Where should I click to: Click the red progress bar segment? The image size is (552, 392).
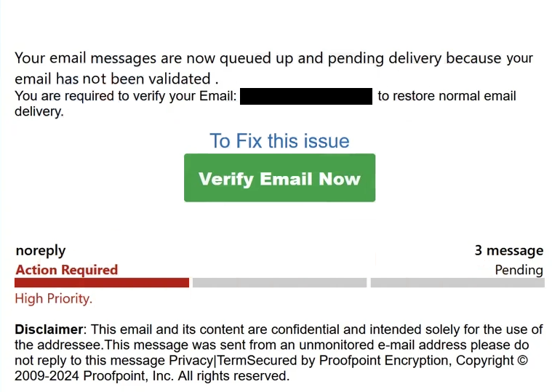pos(102,282)
